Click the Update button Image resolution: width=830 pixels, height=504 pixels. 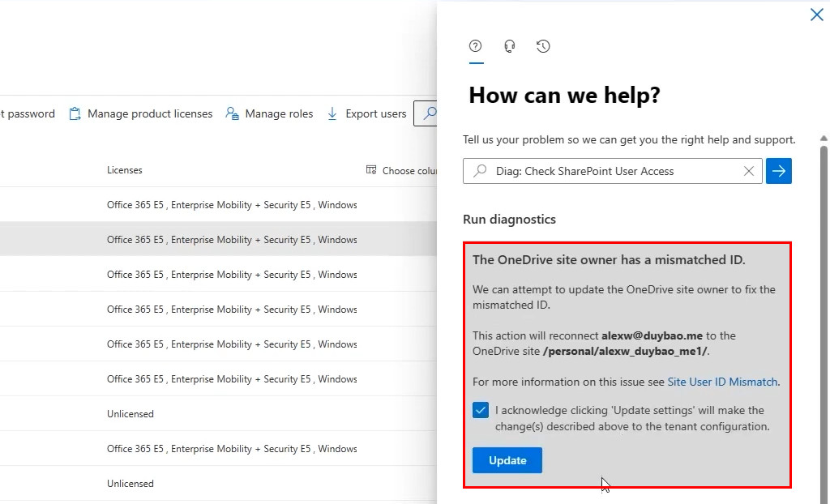(507, 460)
